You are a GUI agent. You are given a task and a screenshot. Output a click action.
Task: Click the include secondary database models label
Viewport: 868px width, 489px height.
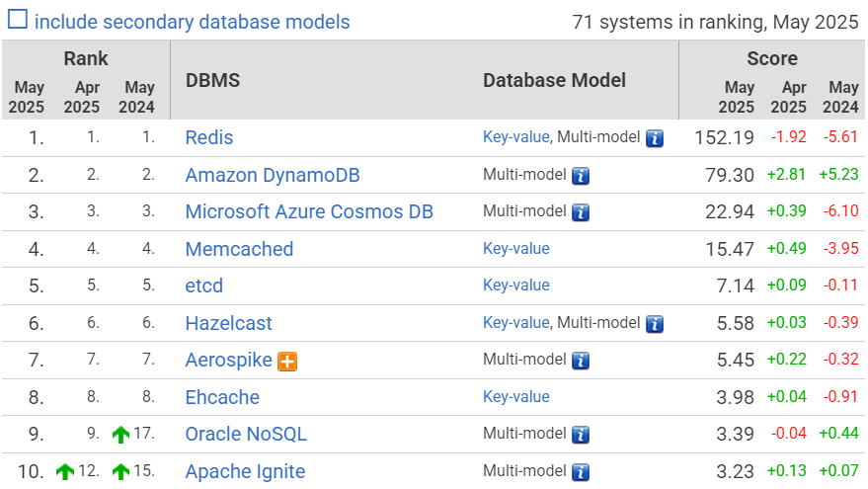(x=192, y=22)
